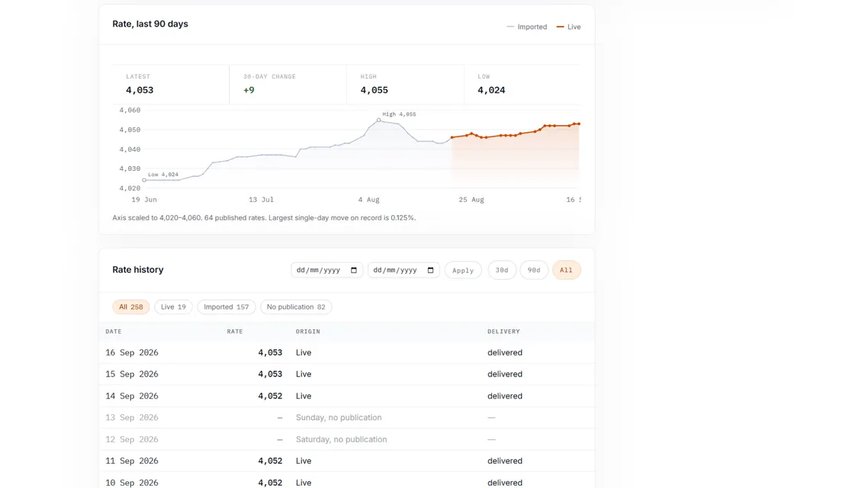Click the DATE column header
Viewport: 868px width, 488px height.
pos(114,332)
